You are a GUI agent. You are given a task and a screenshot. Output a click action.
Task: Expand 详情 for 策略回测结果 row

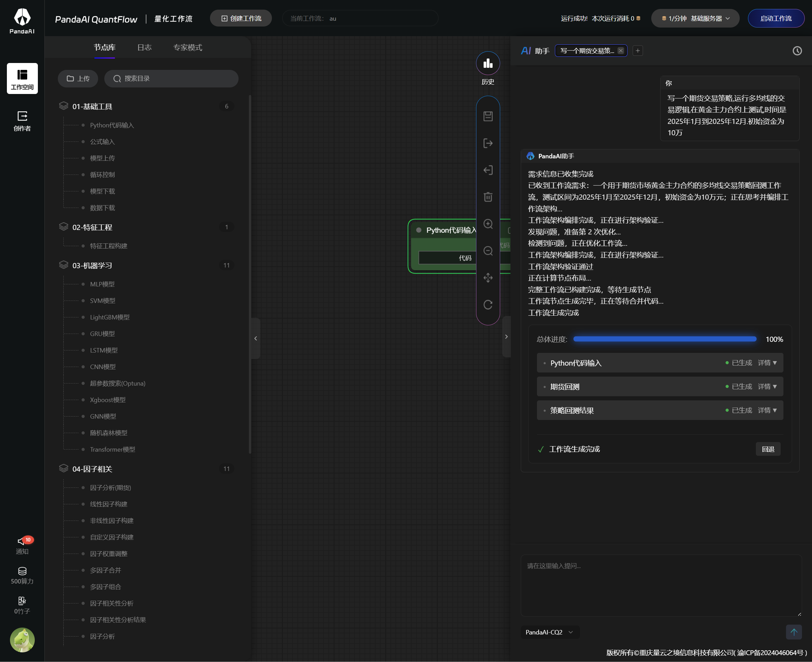(767, 410)
